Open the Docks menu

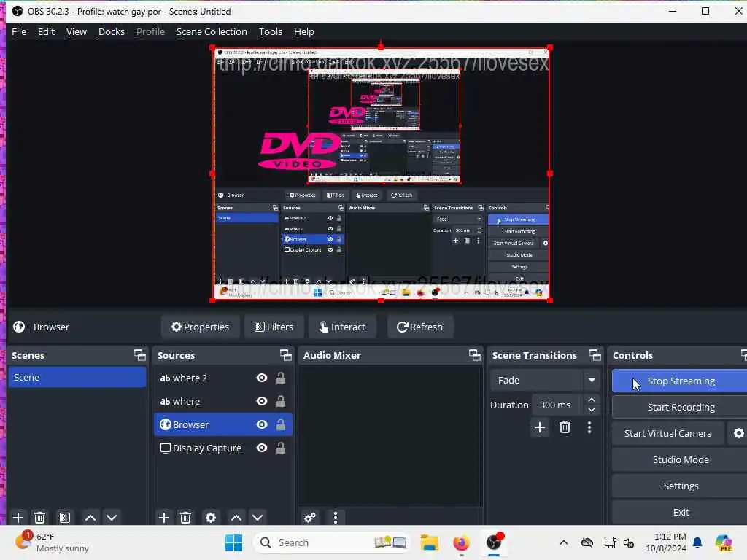point(112,32)
